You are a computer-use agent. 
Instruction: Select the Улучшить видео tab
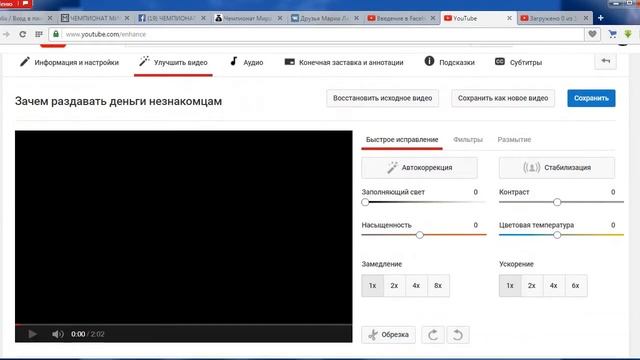(173, 62)
